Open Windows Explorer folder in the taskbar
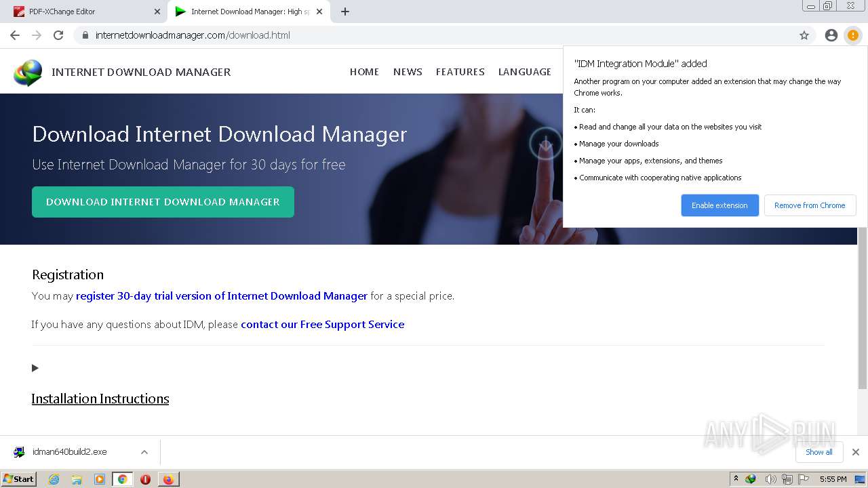The height and width of the screenshot is (488, 868). [x=77, y=479]
